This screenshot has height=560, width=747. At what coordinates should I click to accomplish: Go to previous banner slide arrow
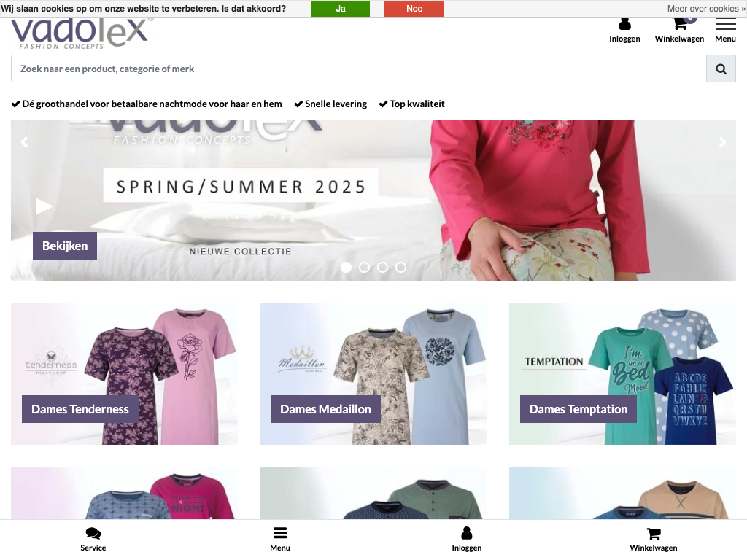tap(24, 141)
